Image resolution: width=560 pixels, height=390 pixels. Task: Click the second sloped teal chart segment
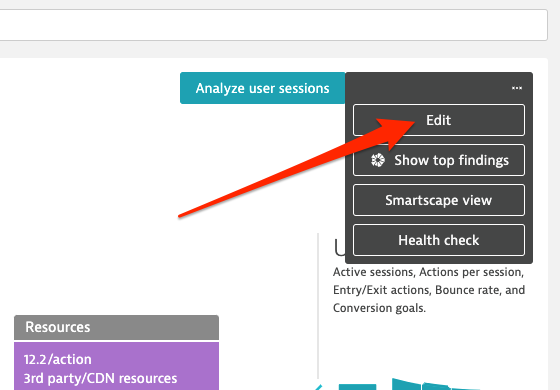(x=436, y=386)
